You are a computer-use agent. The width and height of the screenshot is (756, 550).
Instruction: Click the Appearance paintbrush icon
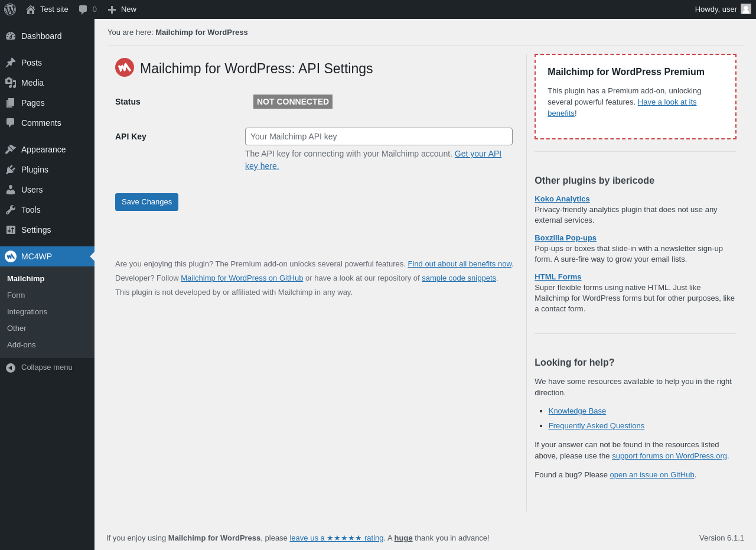[11, 149]
